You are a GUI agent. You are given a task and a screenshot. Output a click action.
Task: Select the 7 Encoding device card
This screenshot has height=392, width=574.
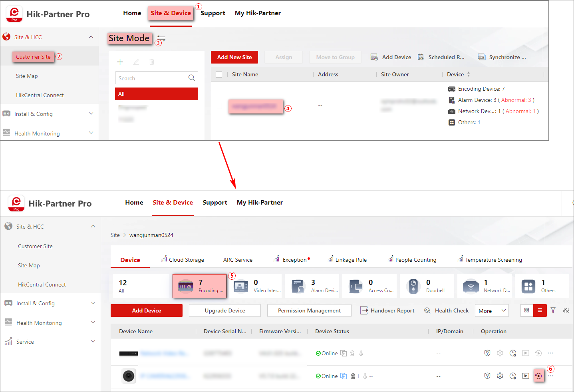(200, 286)
